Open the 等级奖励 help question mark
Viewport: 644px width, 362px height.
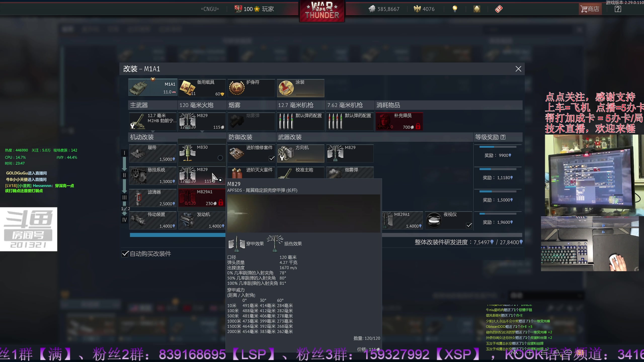pos(503,137)
